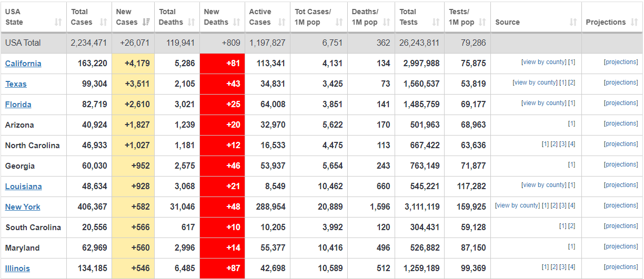Select Georgia new deaths cell +46

click(222, 166)
